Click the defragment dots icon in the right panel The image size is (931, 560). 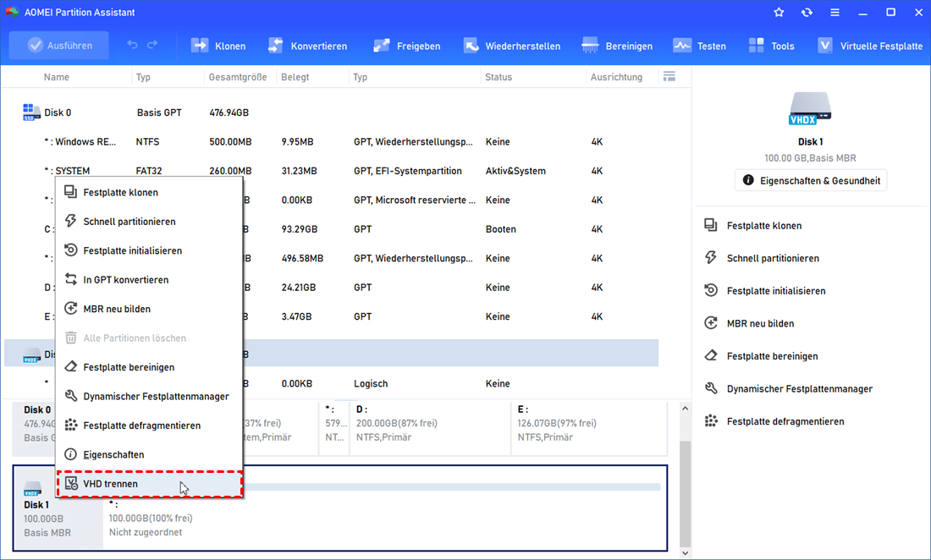point(711,420)
